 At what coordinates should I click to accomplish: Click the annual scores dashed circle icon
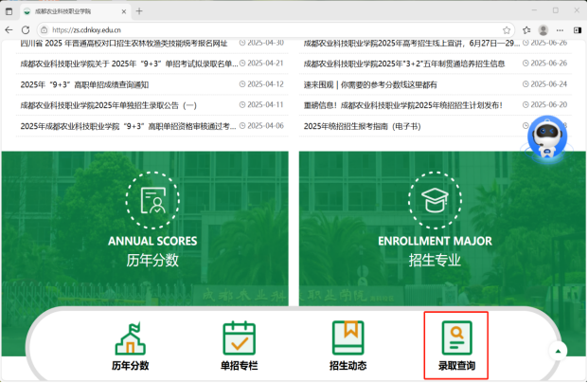coord(152,200)
